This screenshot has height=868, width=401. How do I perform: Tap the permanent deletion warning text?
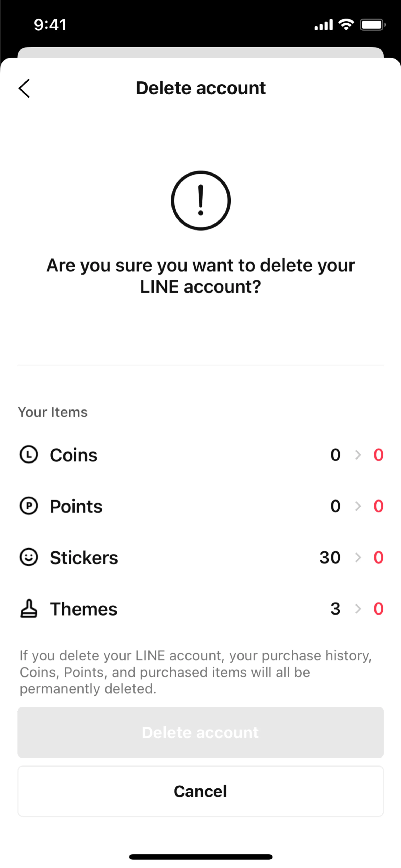point(195,672)
